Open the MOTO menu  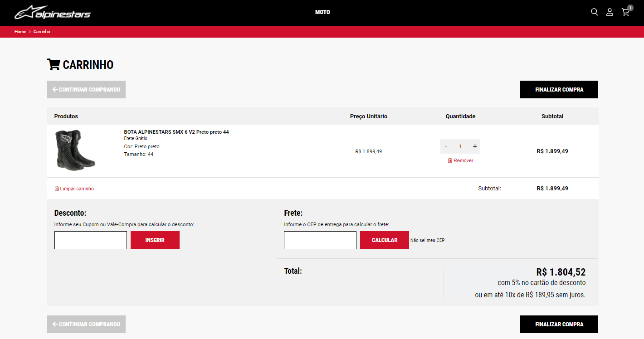322,12
